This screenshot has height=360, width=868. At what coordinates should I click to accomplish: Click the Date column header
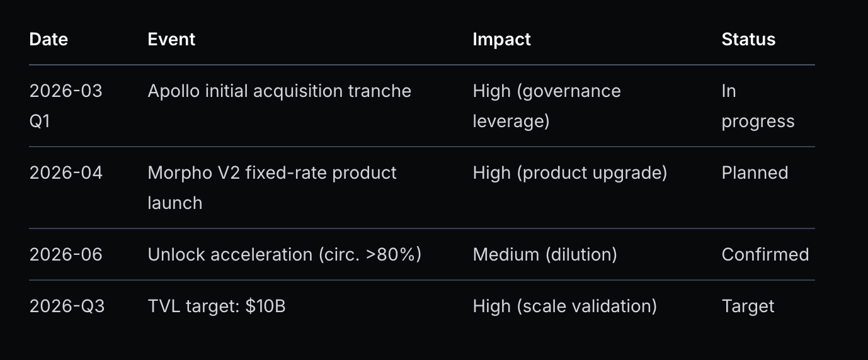coord(49,39)
